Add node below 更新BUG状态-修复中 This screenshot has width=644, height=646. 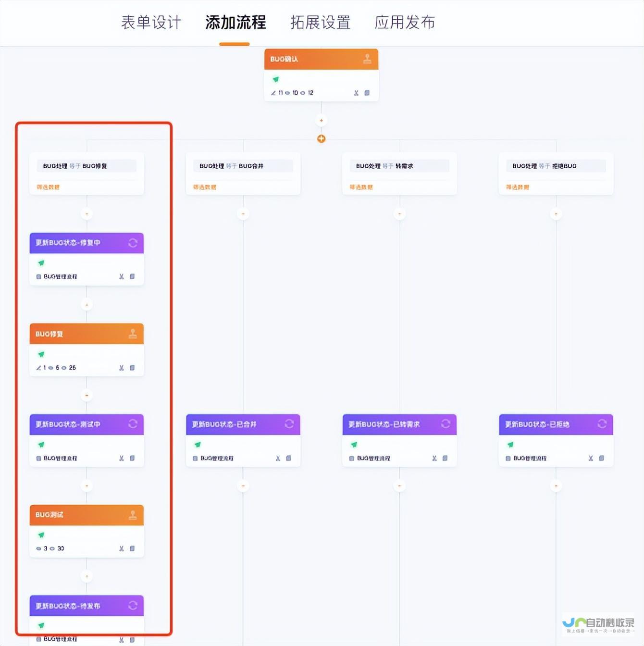coord(87,305)
